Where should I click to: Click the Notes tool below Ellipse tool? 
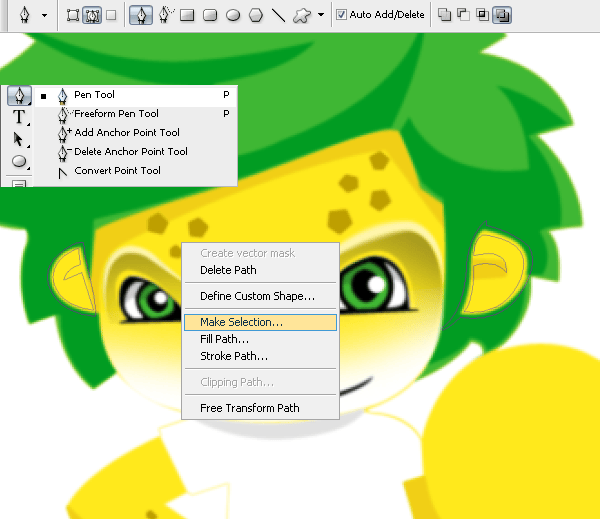[19, 183]
